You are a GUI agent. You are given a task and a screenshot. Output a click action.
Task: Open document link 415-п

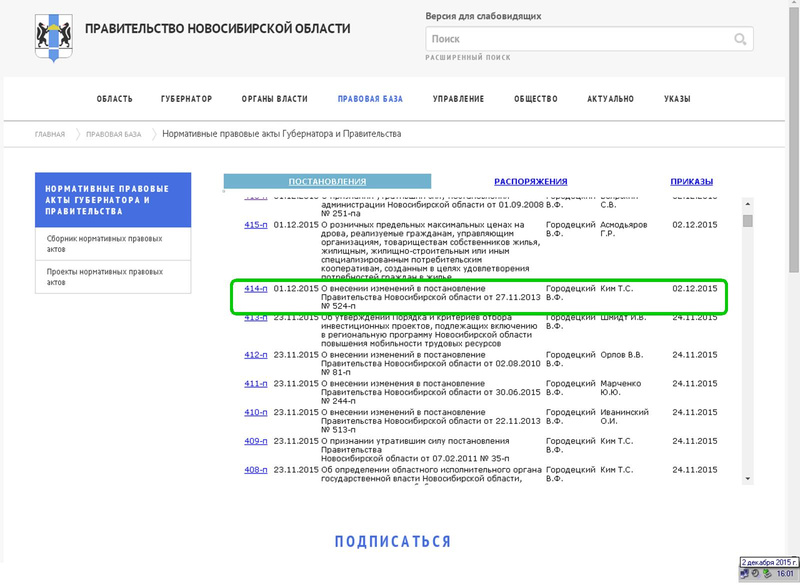(256, 225)
